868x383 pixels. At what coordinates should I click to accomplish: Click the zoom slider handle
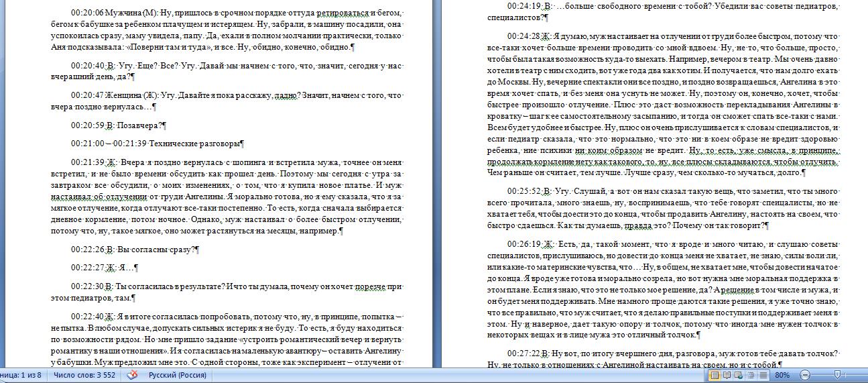point(837,375)
